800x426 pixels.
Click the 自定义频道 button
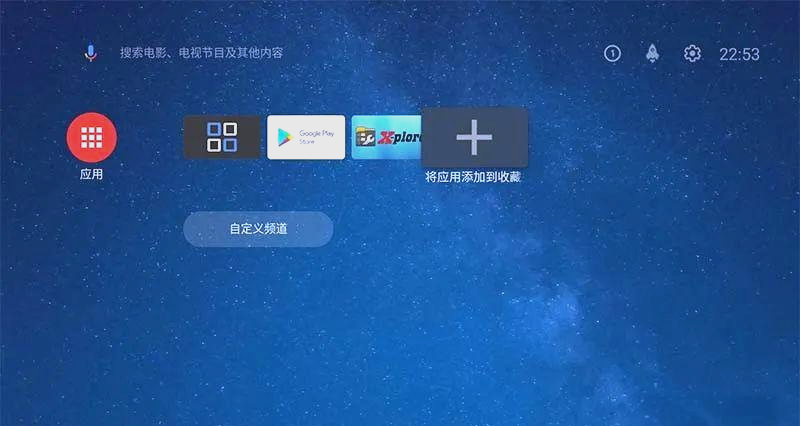(258, 229)
